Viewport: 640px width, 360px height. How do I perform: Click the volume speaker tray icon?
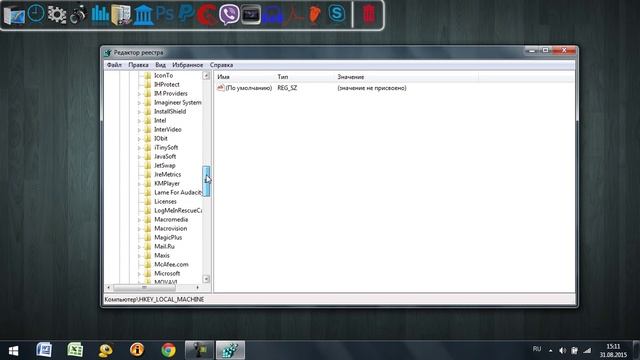click(x=562, y=350)
